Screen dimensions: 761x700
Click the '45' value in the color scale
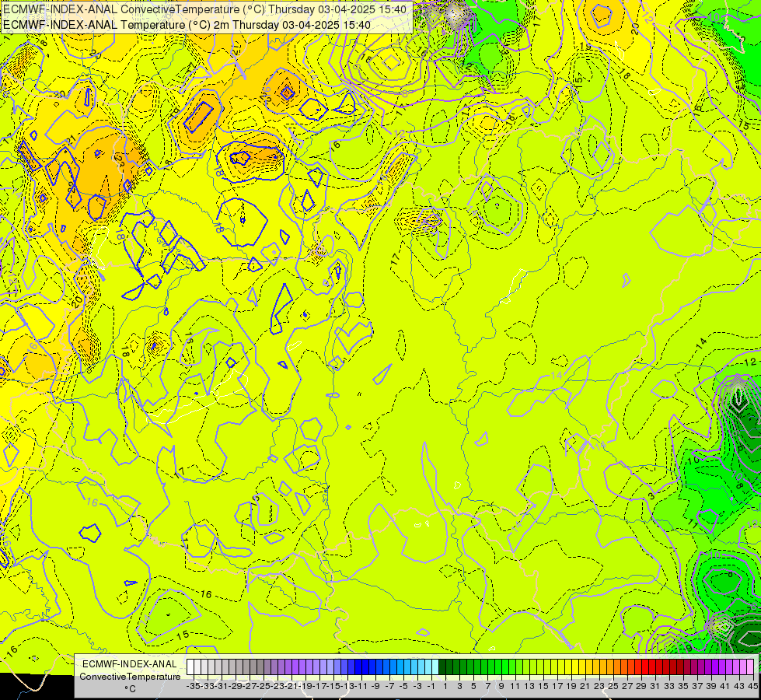752,686
